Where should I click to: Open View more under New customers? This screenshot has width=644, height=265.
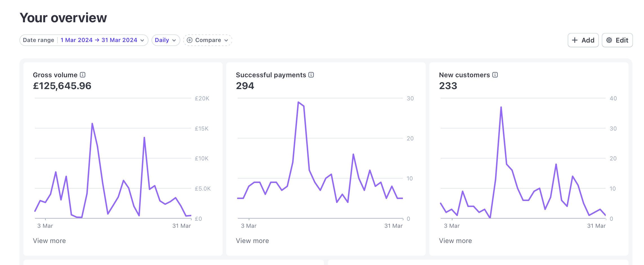[455, 241]
